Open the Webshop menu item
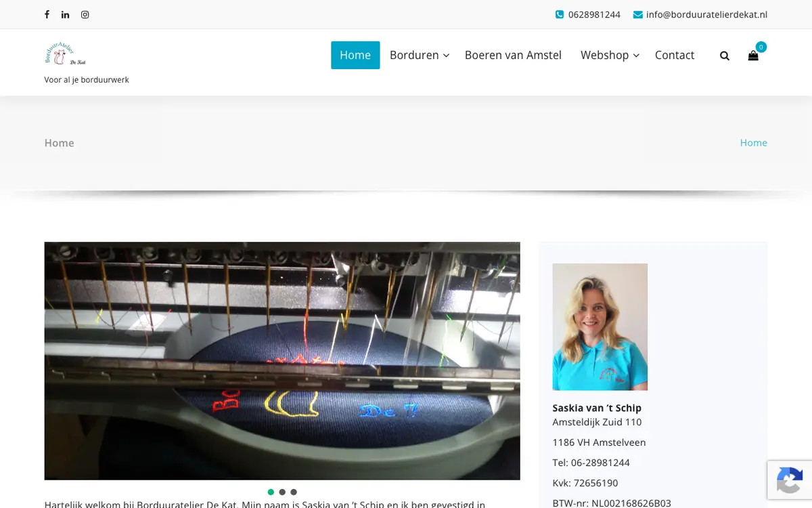Screen dimensions: 812x508 (604, 55)
